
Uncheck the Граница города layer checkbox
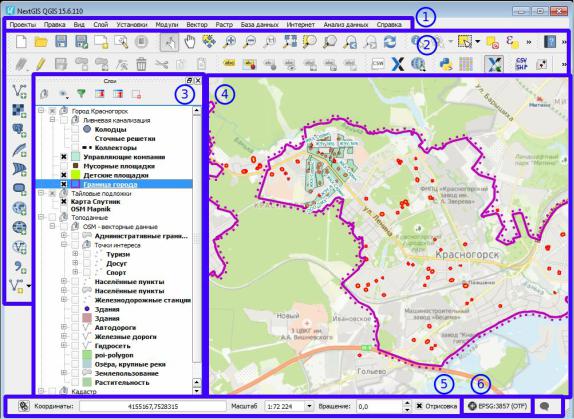[64, 184]
